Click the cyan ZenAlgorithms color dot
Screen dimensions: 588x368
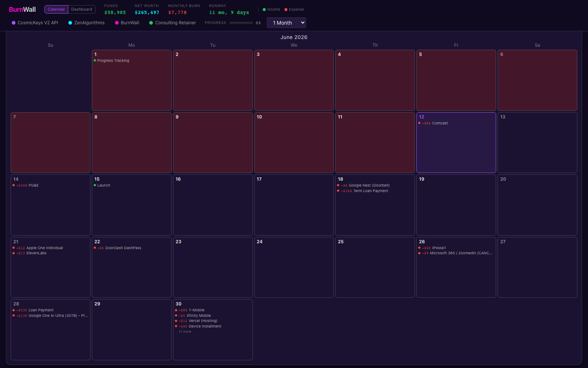(x=70, y=23)
